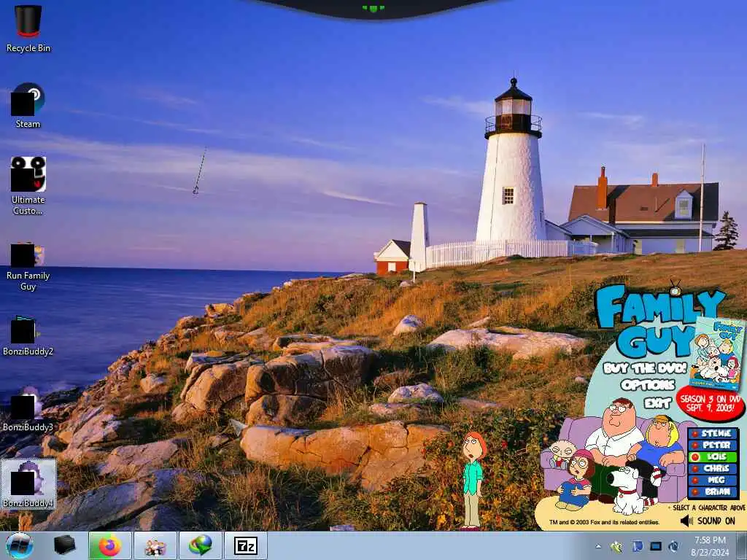
Task: Select the Chris character option
Action: pos(713,468)
